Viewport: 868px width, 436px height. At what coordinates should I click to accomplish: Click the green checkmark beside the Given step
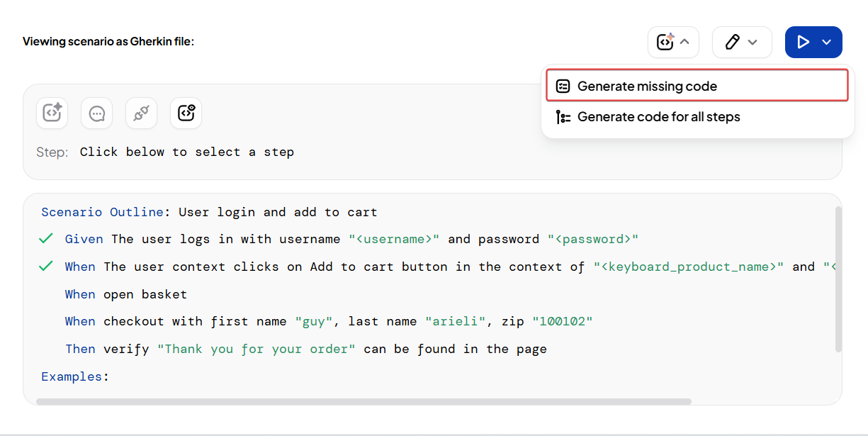(x=46, y=239)
